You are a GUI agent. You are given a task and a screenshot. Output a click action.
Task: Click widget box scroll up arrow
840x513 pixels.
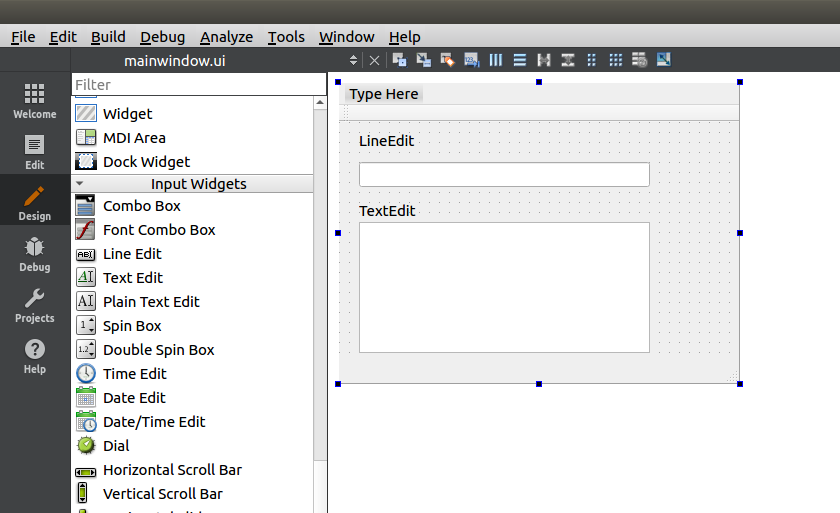[320, 102]
